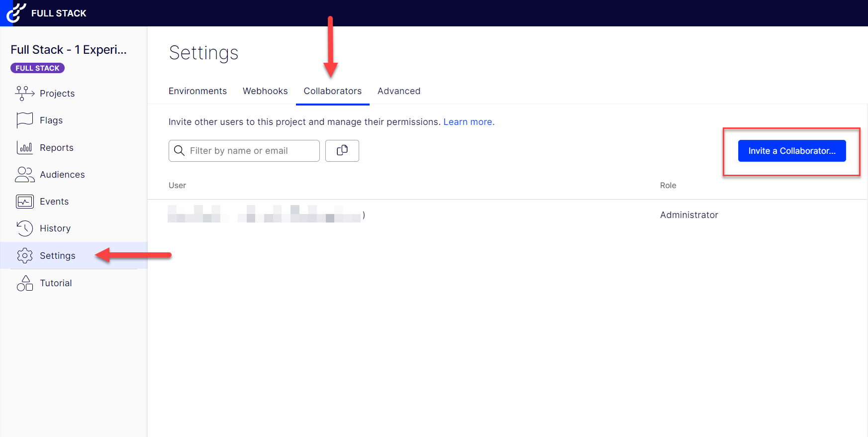View the History page
868x437 pixels.
[x=55, y=228]
